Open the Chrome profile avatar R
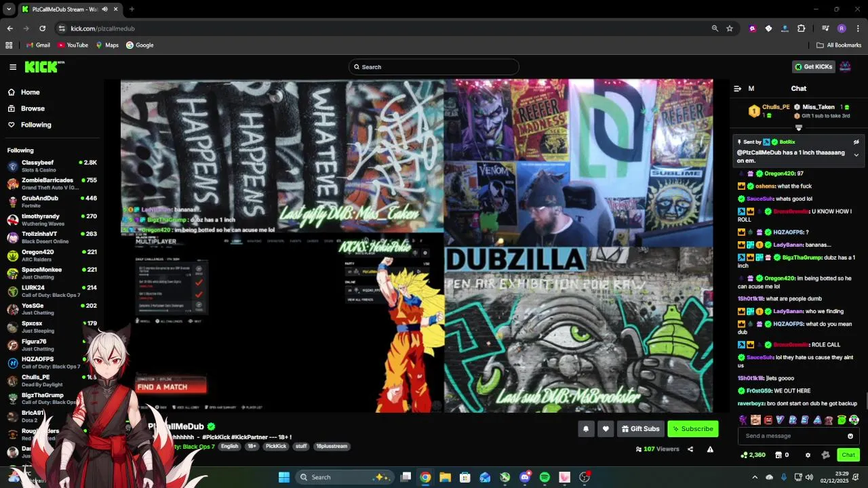This screenshot has width=868, height=488. [842, 28]
